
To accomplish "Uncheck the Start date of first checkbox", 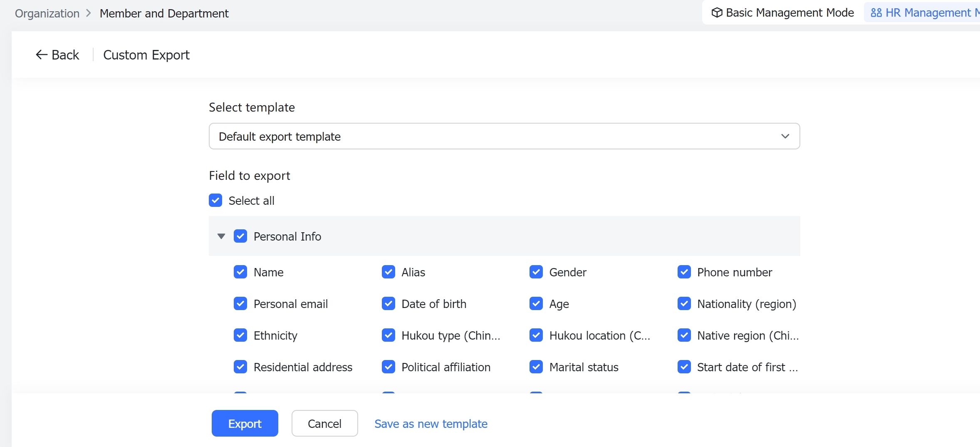I will point(684,367).
